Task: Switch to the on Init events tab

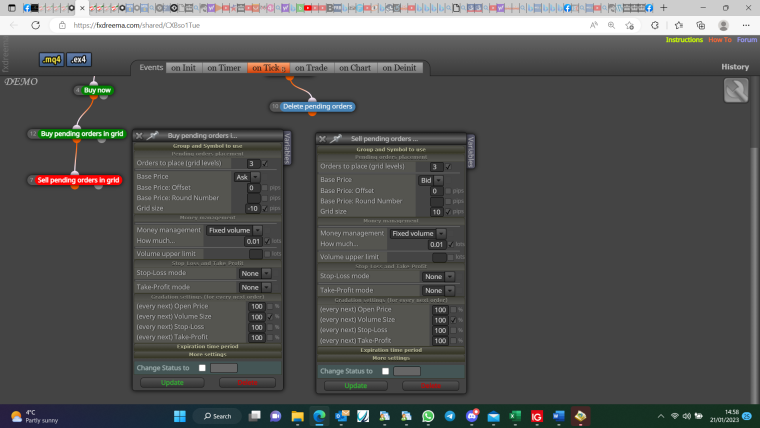Action: click(183, 68)
